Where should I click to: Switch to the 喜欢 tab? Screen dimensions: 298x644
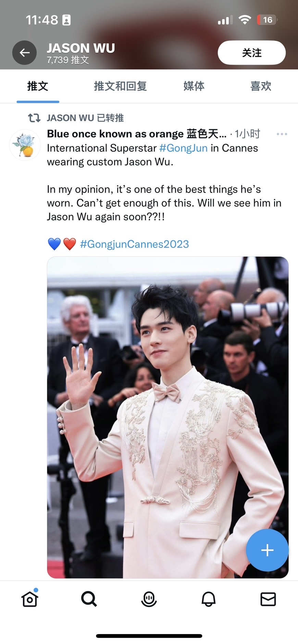261,86
